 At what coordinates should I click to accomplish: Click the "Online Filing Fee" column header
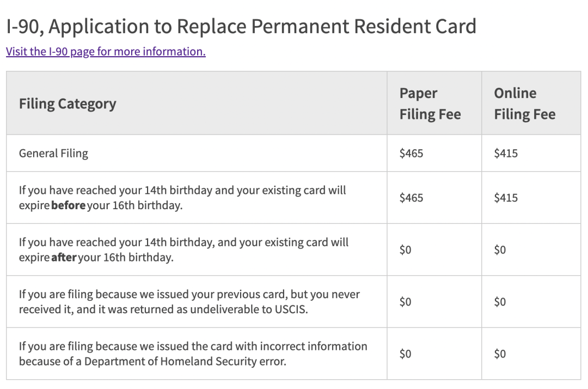pos(524,104)
